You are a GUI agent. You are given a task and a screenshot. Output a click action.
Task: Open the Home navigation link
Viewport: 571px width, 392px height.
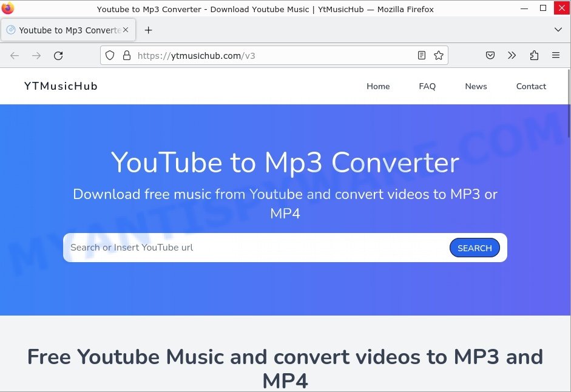[x=378, y=86]
